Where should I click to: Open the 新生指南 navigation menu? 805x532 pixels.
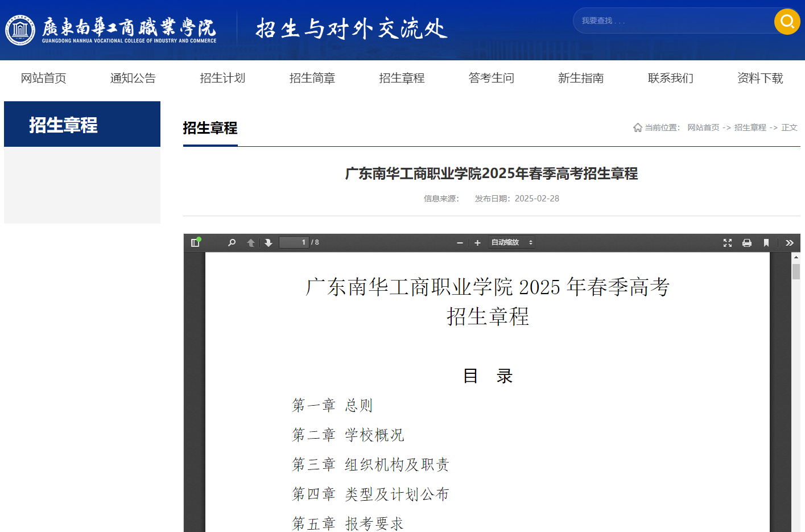click(x=581, y=78)
